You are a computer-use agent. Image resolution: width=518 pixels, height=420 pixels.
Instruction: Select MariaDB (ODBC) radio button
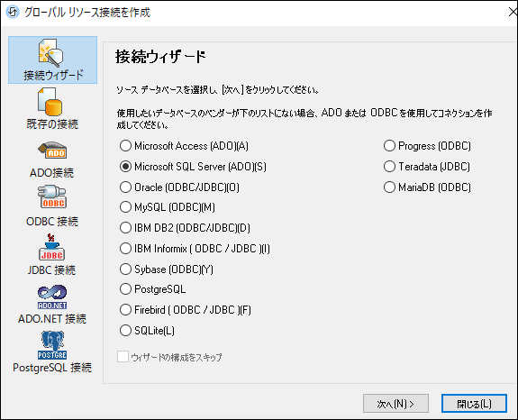click(390, 187)
